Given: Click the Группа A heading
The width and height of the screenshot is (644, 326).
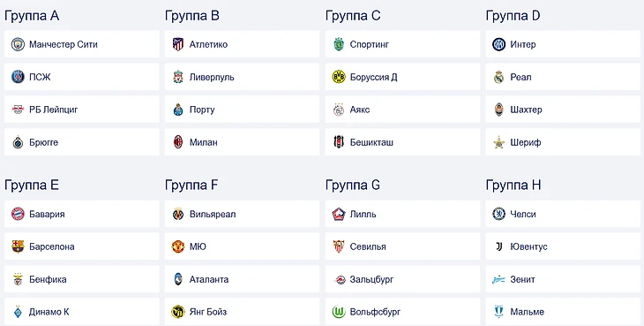Looking at the screenshot, I should pyautogui.click(x=32, y=16).
